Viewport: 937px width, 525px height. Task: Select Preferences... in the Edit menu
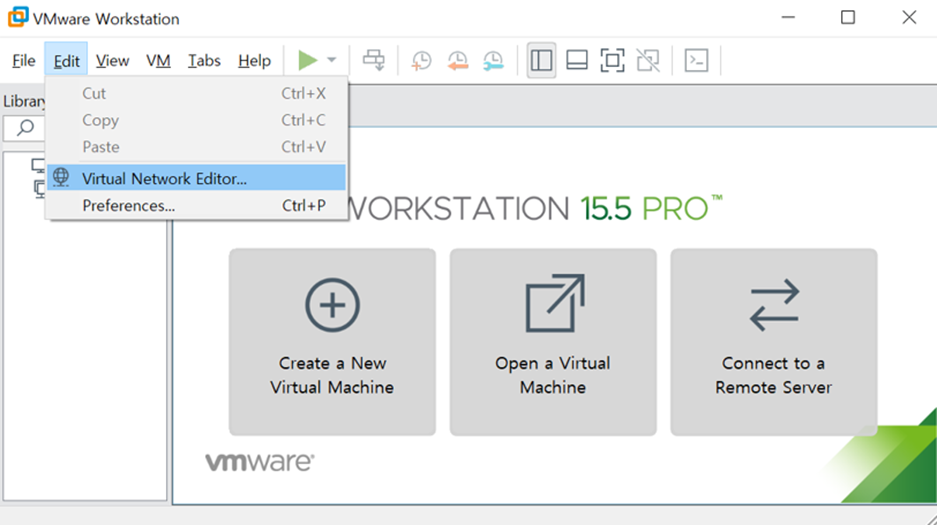point(197,205)
